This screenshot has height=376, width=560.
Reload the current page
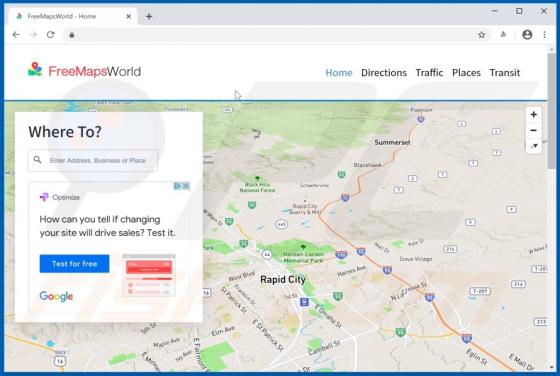(50, 35)
